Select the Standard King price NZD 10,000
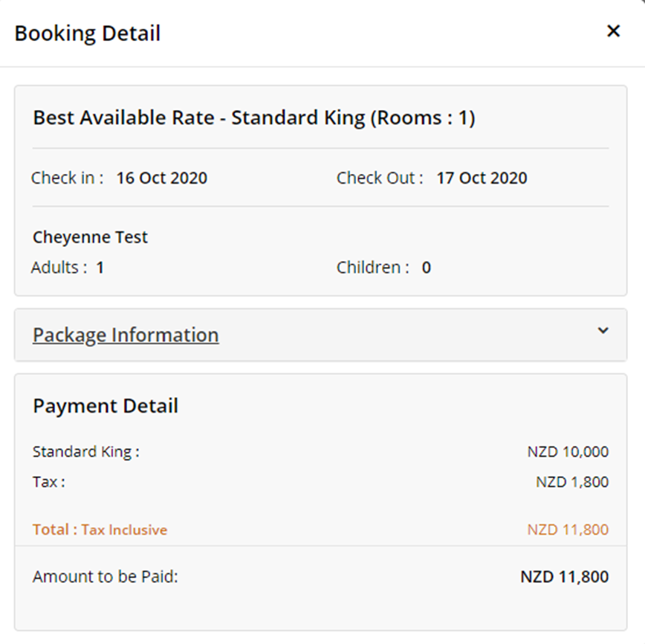Screen dimensions: 645x644 click(x=568, y=451)
